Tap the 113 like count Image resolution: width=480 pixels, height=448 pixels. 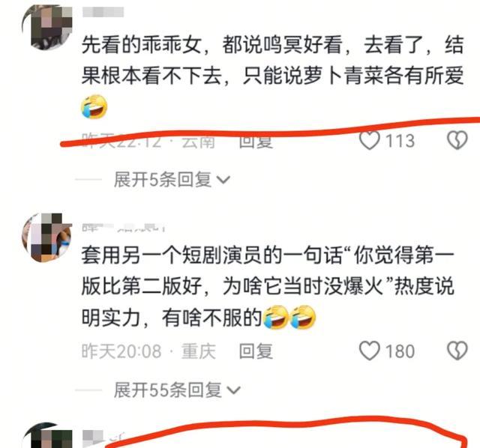(400, 141)
